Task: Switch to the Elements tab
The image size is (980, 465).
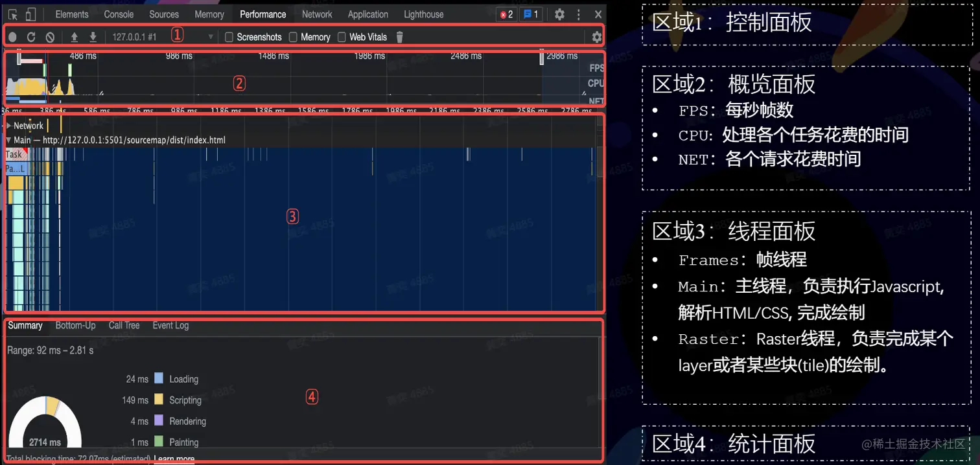Action: tap(72, 14)
